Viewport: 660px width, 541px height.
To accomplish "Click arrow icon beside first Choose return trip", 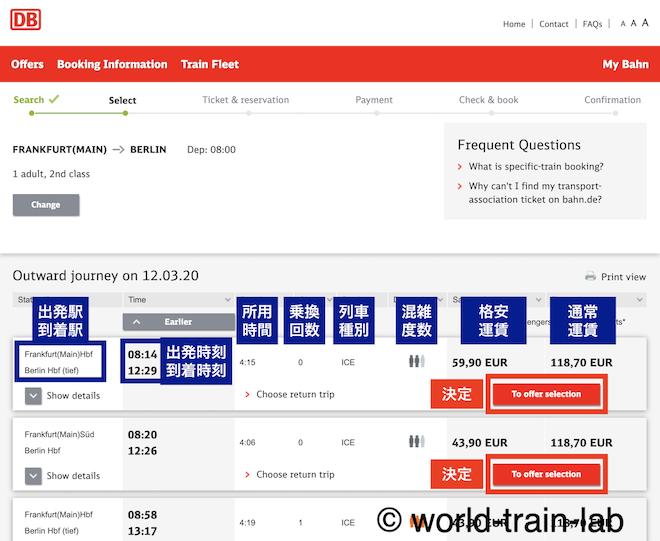I will click(247, 395).
